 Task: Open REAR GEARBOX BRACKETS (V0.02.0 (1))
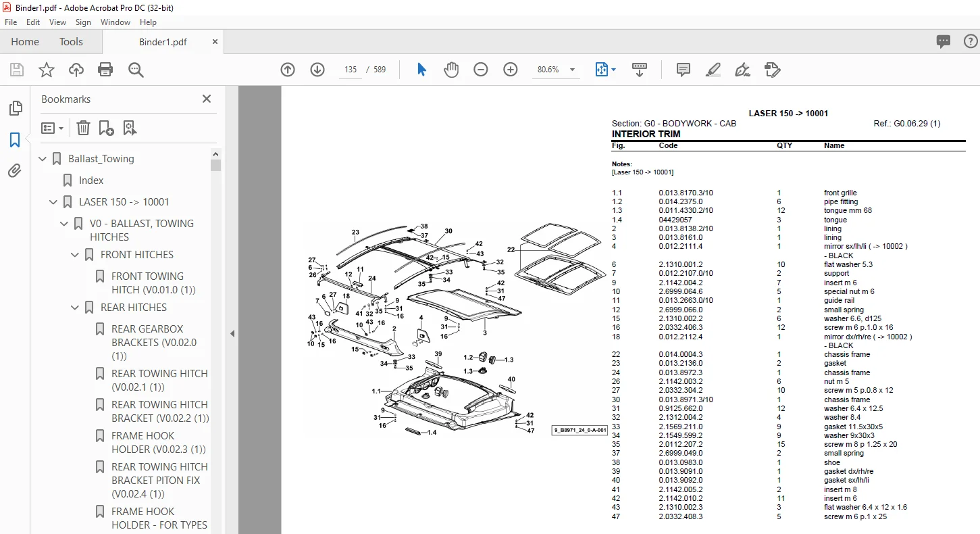tap(154, 343)
